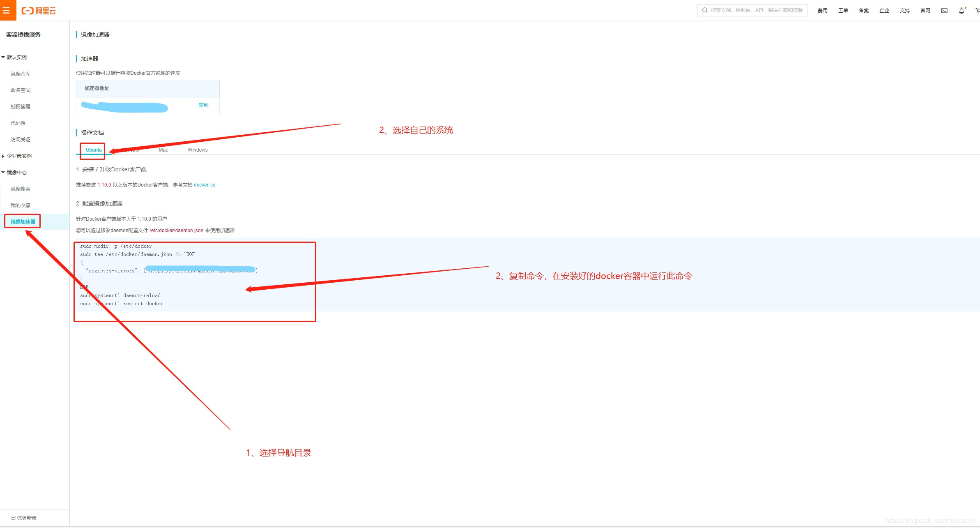The height and width of the screenshot is (528, 980).
Task: Click the 镜像加速器 active sidebar icon
Action: [24, 220]
